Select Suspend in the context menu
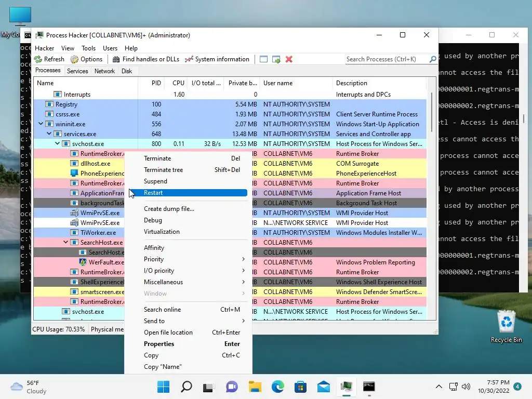Viewport: 532px width, 399px height. pos(188,181)
